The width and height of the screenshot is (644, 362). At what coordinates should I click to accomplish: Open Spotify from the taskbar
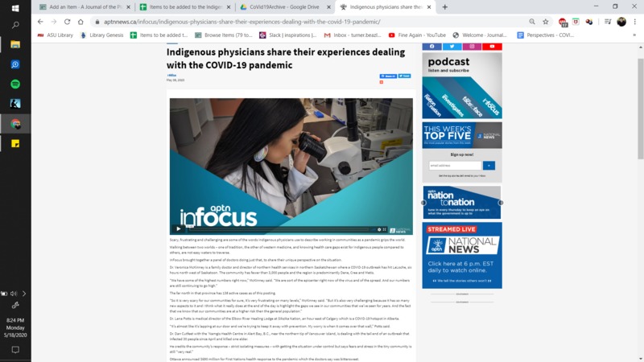15,84
